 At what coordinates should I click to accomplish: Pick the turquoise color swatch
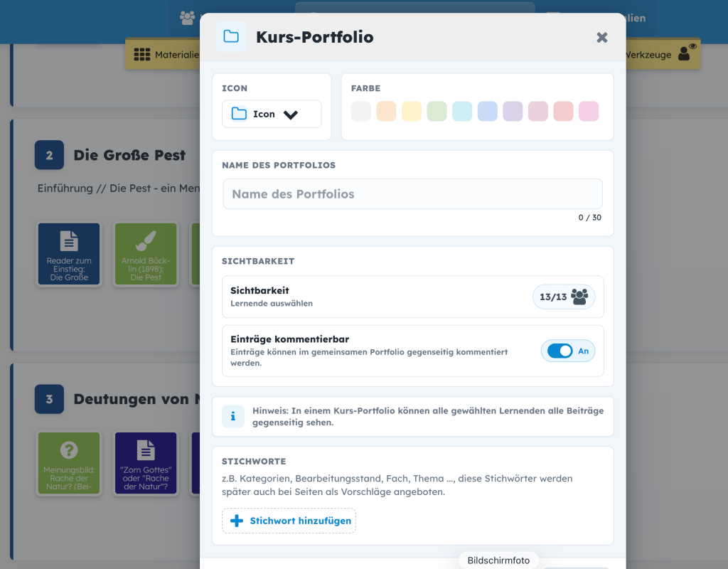[462, 112]
